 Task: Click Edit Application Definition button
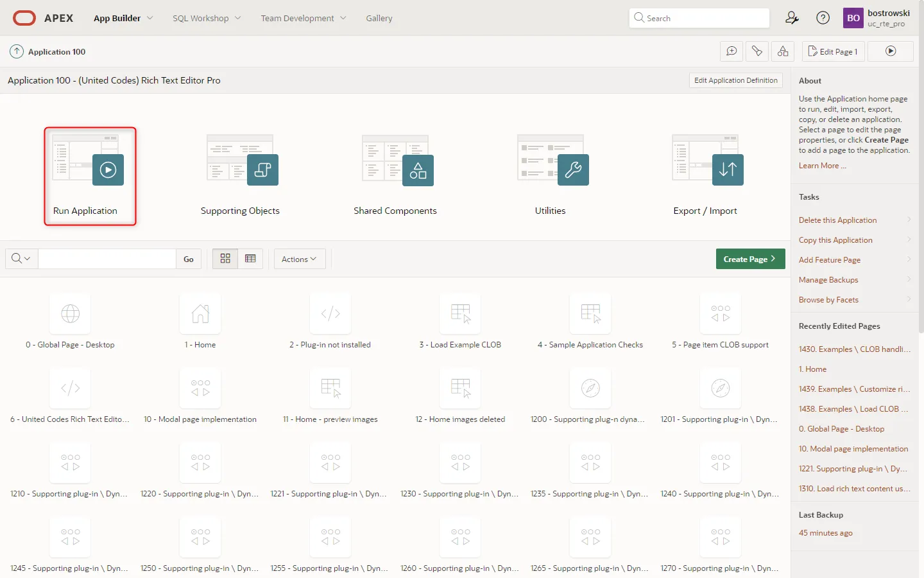click(736, 80)
